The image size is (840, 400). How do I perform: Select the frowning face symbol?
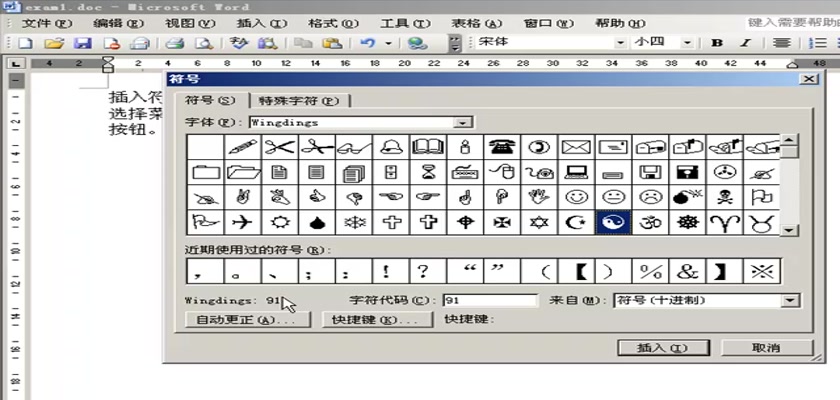click(650, 197)
